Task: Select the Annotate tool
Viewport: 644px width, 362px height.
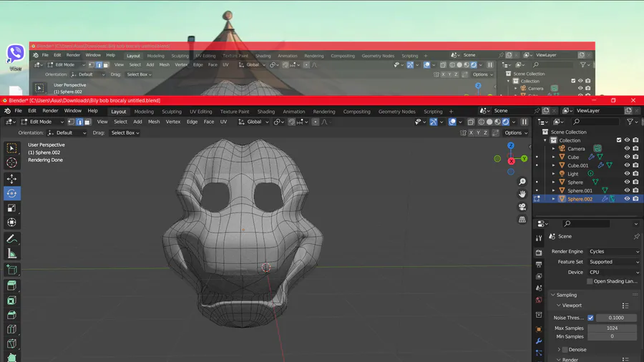Action: pos(11,239)
